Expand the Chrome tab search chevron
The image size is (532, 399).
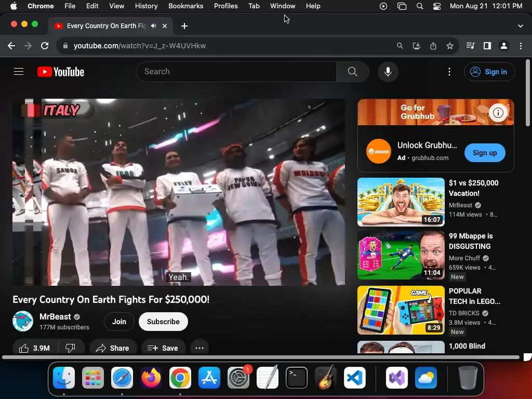coord(521,26)
